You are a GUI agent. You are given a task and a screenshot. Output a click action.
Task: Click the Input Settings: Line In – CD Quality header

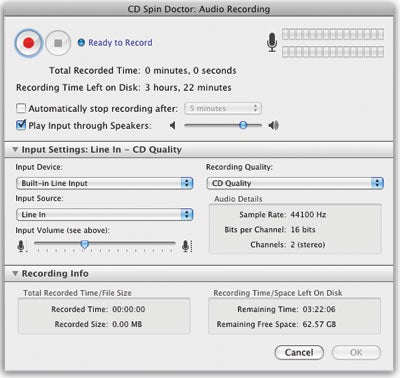[x=102, y=150]
